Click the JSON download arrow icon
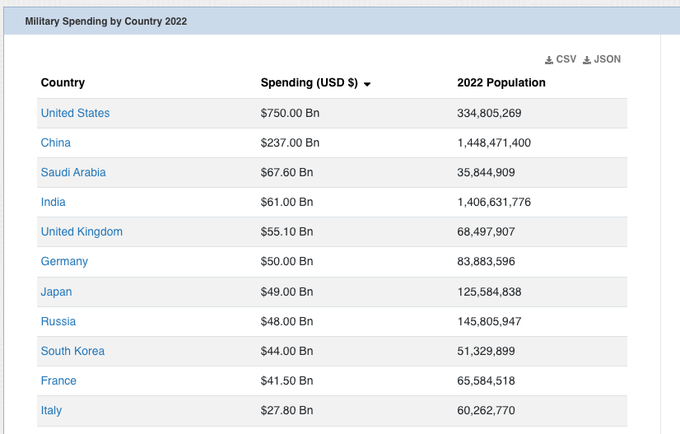 pos(586,60)
